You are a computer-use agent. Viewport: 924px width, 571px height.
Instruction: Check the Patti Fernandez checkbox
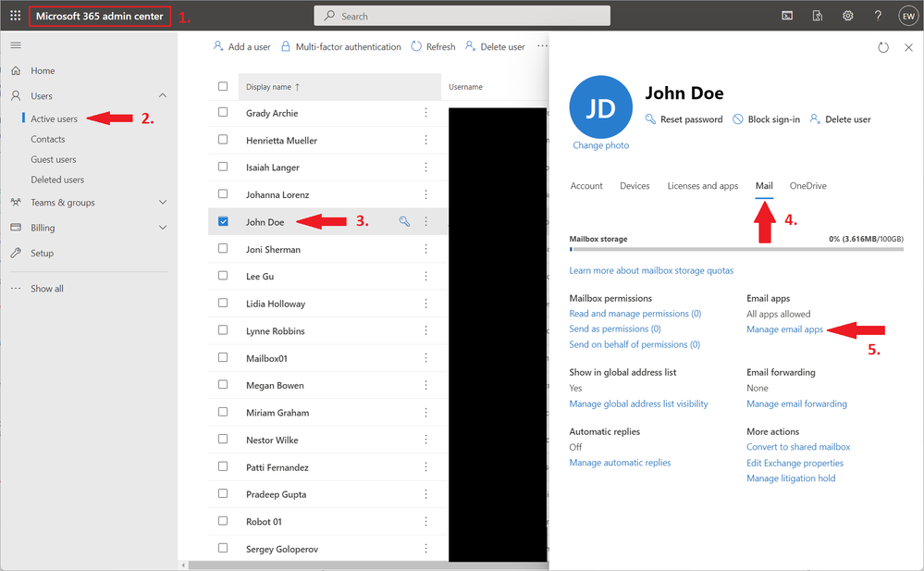click(x=223, y=466)
